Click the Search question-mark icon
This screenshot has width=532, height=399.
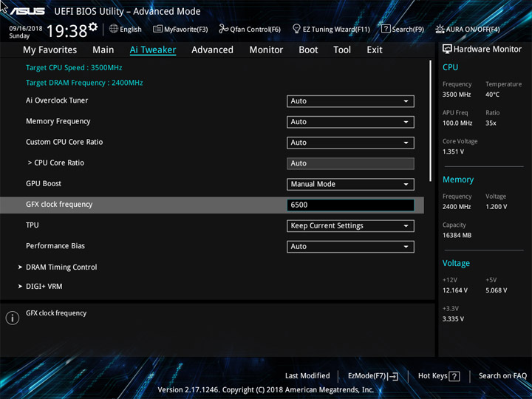pyautogui.click(x=386, y=29)
